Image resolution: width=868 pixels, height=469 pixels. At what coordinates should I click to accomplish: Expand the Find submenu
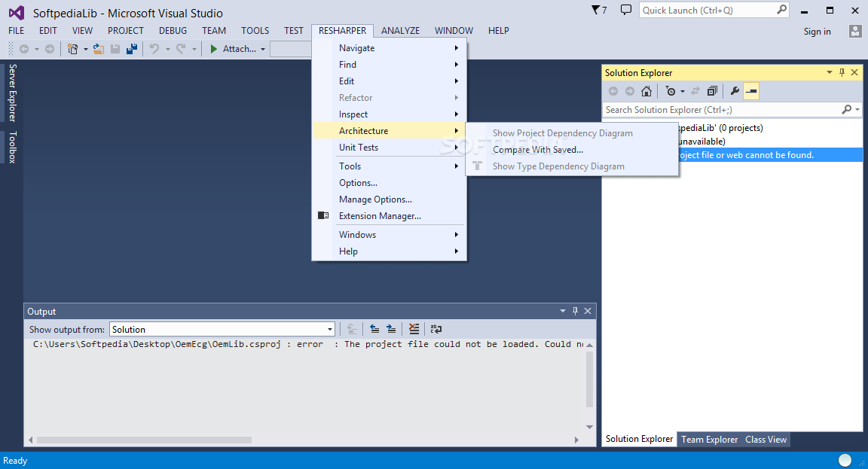[x=389, y=65]
